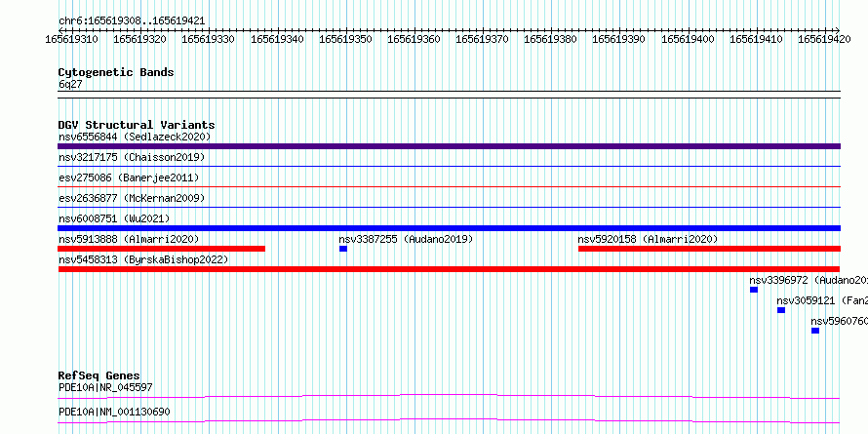Open the esv2636877 (McKernan2009) variant label

click(132, 198)
